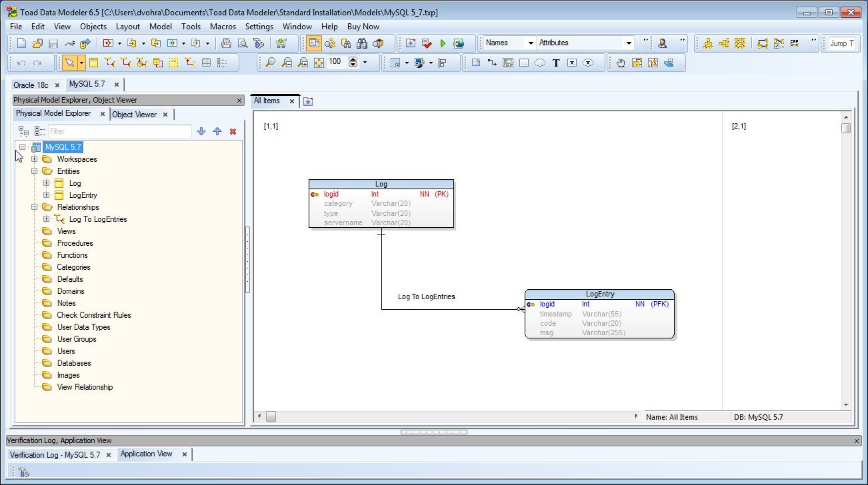The image size is (868, 485).
Task: Select LogEntry entity in the explorer tree
Action: point(83,195)
